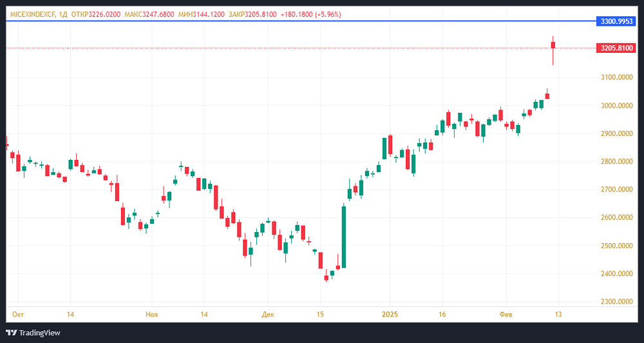The width and height of the screenshot is (644, 343).
Task: Click the tall green candle in mid-December
Action: click(x=344, y=237)
